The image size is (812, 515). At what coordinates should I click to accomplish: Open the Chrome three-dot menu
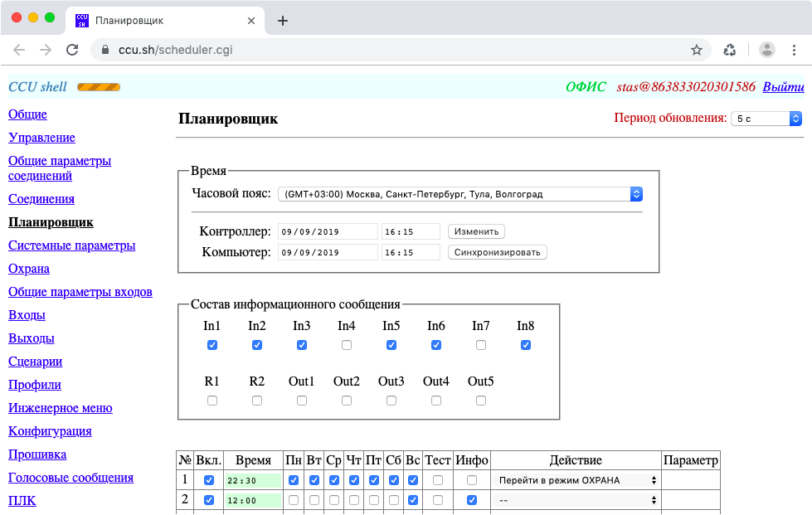(794, 50)
